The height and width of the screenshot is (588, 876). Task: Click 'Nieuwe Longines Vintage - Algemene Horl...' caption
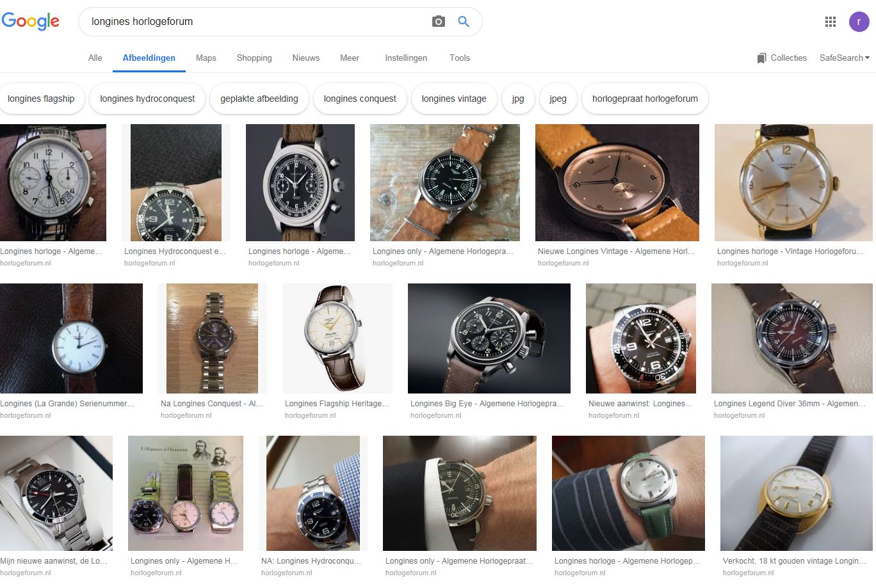coord(616,251)
